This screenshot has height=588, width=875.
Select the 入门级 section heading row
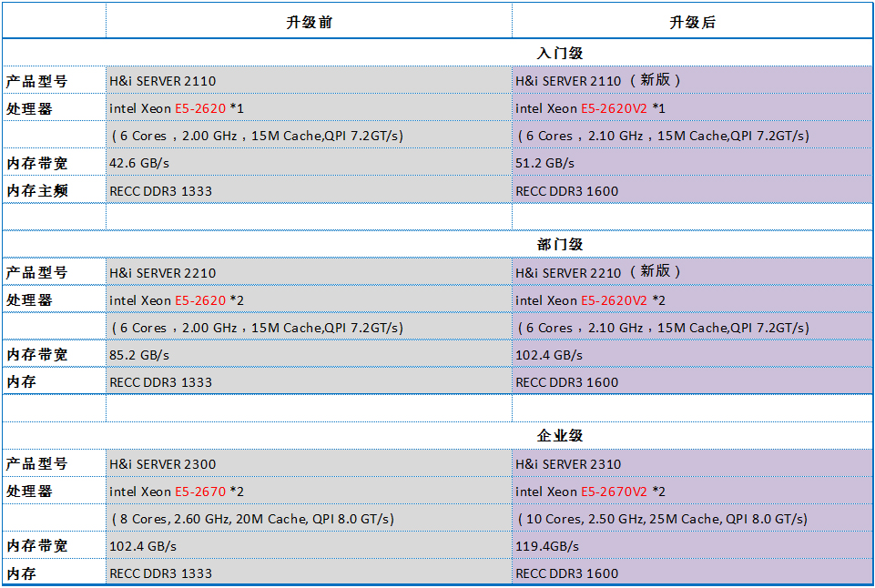click(560, 54)
